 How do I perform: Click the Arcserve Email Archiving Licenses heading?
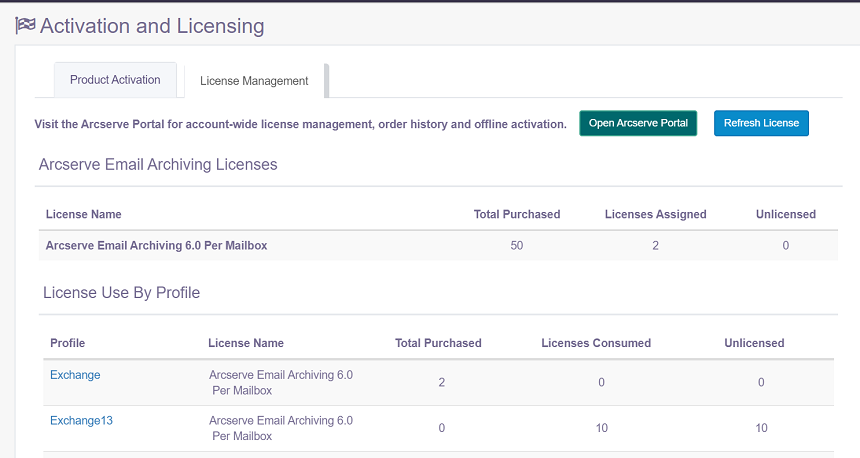[x=158, y=165]
